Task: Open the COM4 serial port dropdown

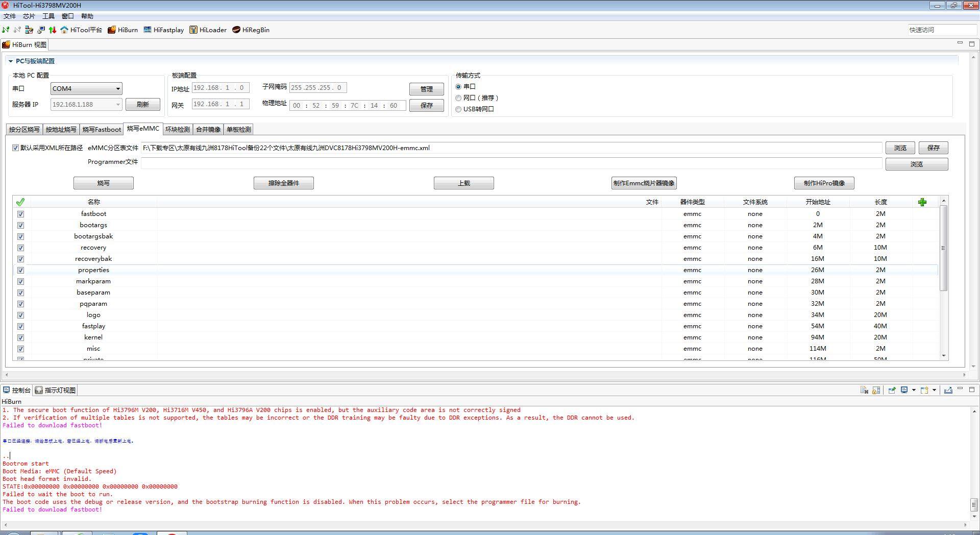Action: [x=118, y=89]
